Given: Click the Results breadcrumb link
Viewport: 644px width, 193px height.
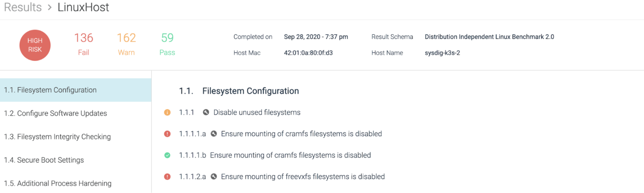Looking at the screenshot, I should 23,8.
